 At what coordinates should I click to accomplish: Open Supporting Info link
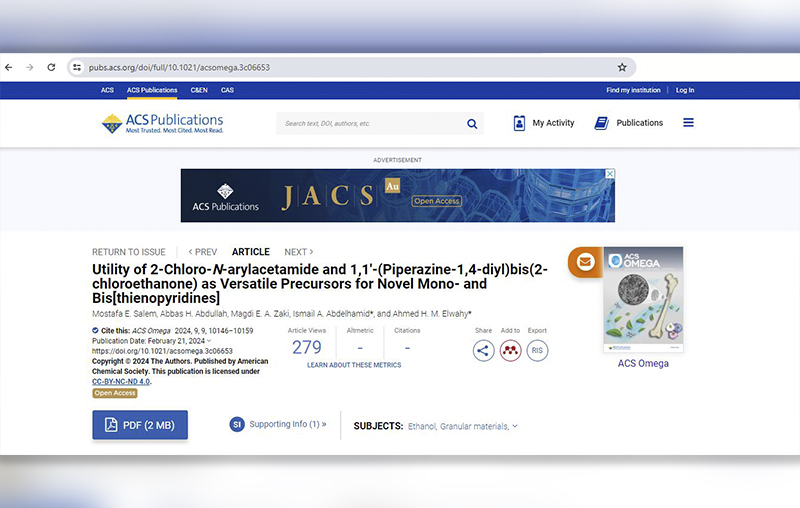[x=287, y=424]
